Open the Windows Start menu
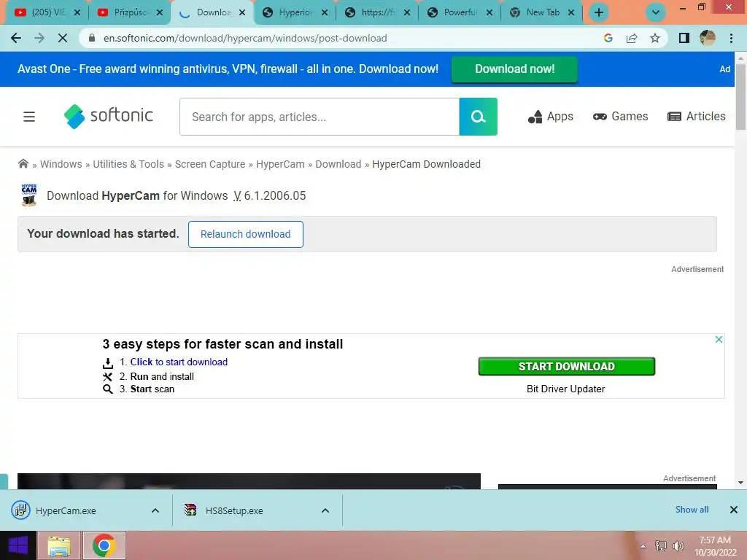 click(18, 545)
